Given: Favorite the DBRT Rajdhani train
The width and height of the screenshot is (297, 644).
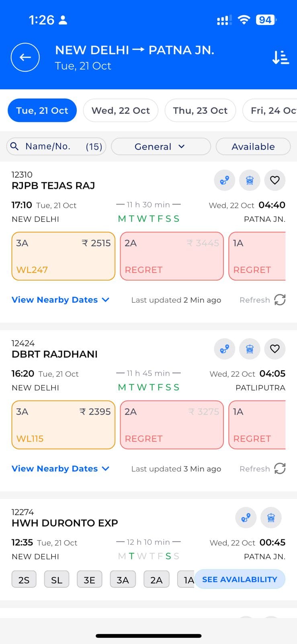Looking at the screenshot, I should click(x=275, y=349).
